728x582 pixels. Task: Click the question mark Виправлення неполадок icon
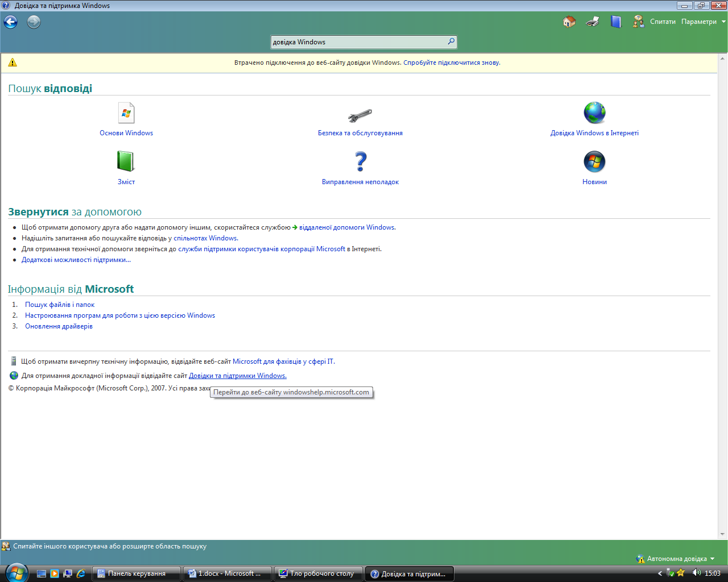pyautogui.click(x=361, y=161)
